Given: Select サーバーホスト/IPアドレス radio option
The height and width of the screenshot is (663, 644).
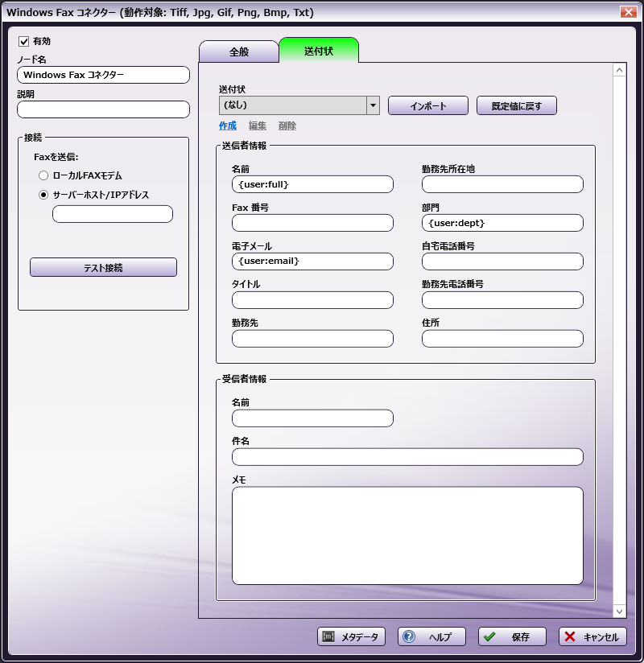Looking at the screenshot, I should [x=43, y=194].
